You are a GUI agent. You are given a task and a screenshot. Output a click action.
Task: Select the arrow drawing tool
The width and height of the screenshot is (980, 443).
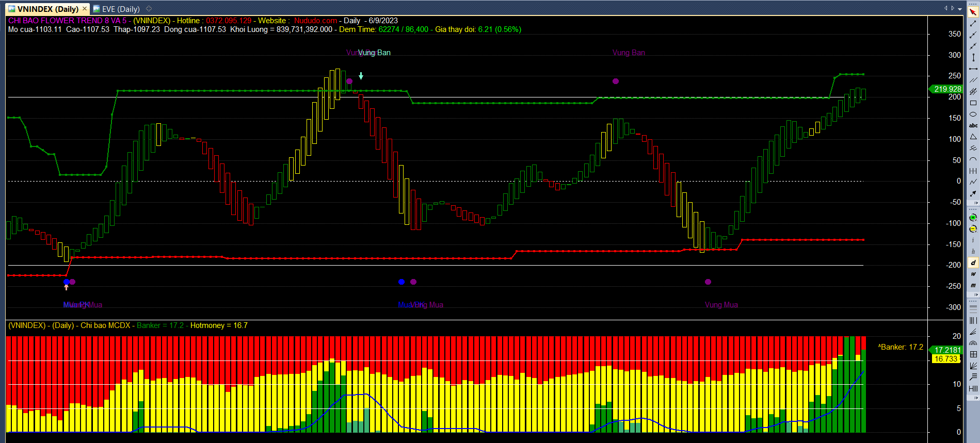point(973,193)
